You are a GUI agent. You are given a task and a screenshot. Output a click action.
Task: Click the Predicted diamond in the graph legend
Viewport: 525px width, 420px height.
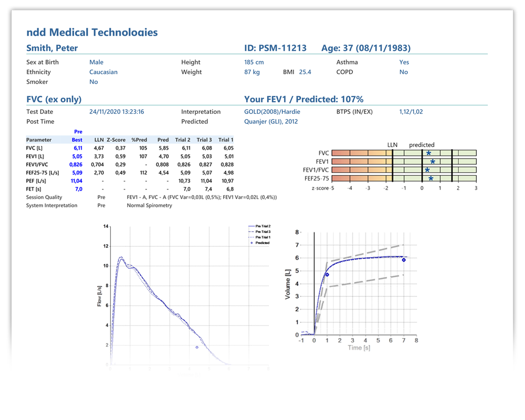252,243
